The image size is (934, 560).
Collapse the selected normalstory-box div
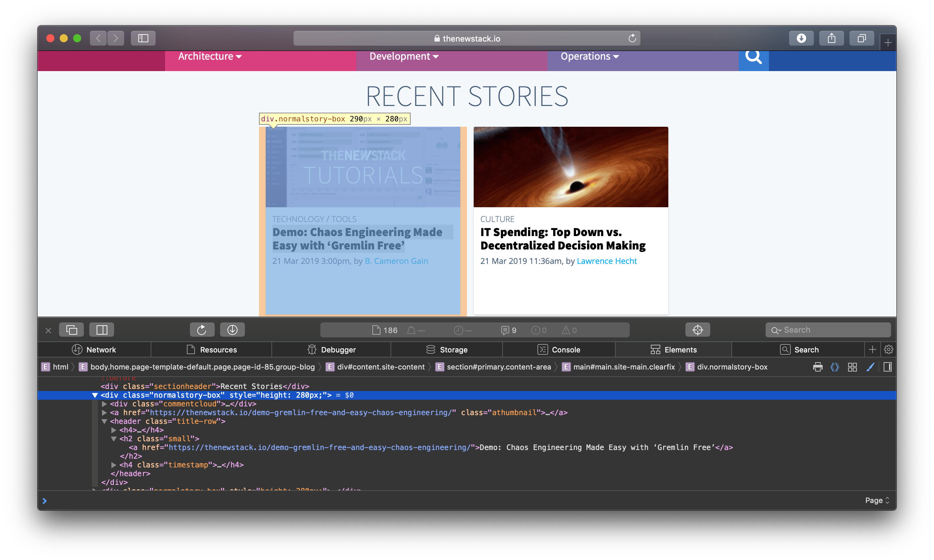click(x=95, y=395)
